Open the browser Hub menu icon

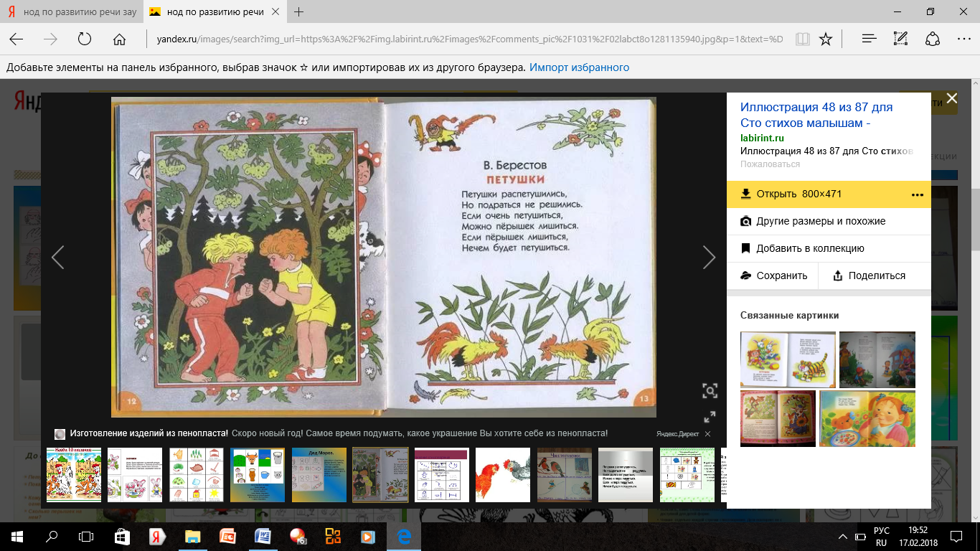pyautogui.click(x=869, y=39)
